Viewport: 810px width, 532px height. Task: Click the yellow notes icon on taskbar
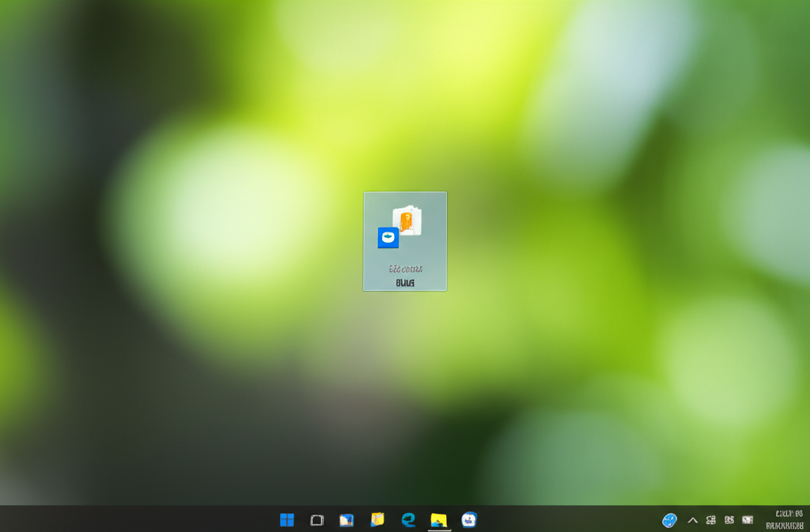point(378,519)
